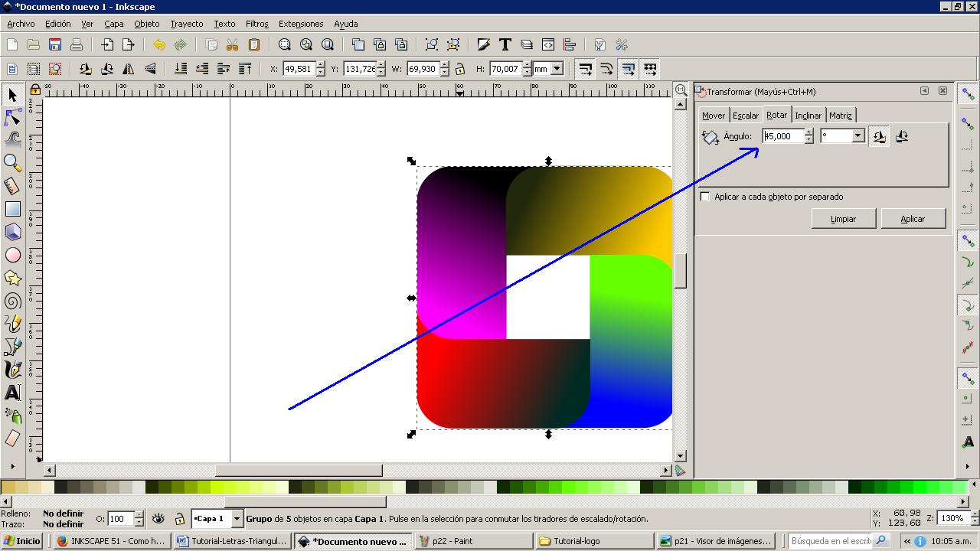Click the Import file icon
The height and width of the screenshot is (551, 980).
107,44
